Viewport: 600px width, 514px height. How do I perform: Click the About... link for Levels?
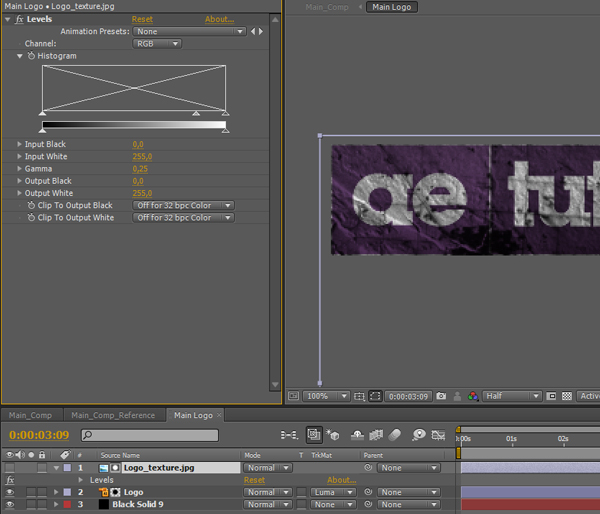[219, 19]
